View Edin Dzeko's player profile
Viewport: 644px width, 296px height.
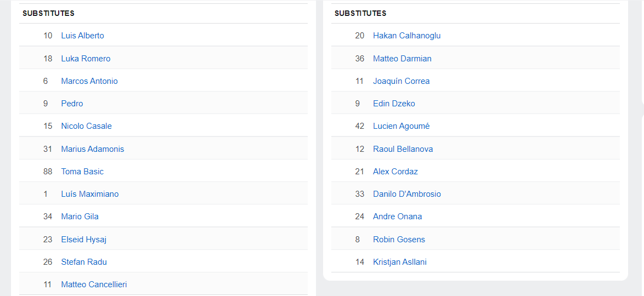click(394, 104)
